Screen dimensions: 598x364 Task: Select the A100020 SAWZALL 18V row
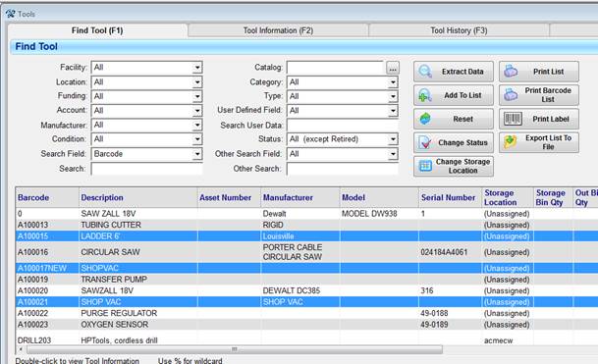306,290
